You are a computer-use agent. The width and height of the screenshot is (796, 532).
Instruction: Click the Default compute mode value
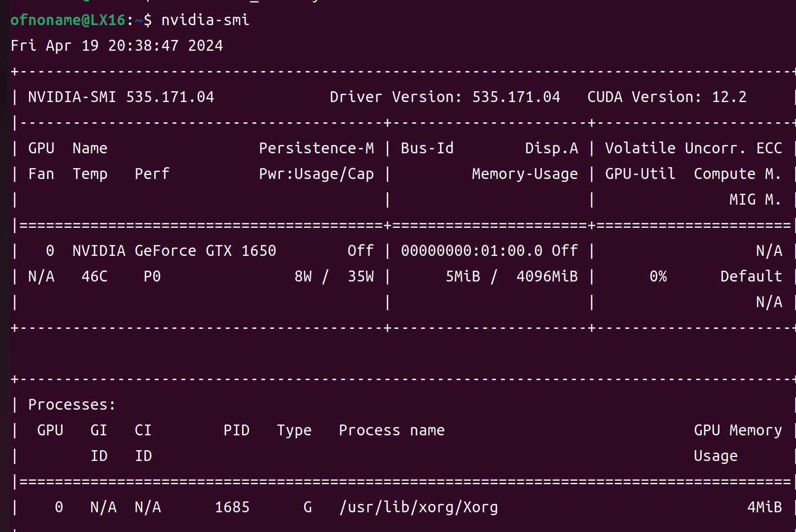coord(751,277)
